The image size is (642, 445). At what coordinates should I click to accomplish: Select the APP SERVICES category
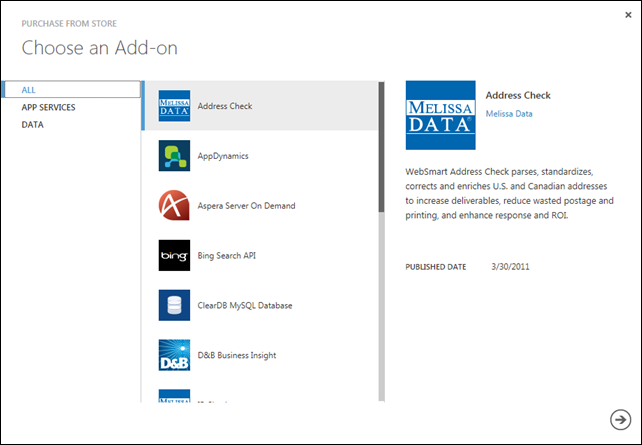tap(48, 107)
